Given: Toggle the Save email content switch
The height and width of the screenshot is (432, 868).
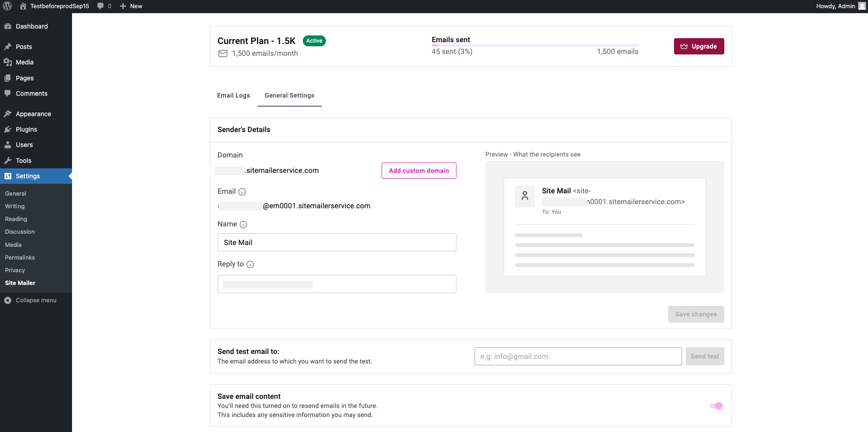Looking at the screenshot, I should pos(716,406).
